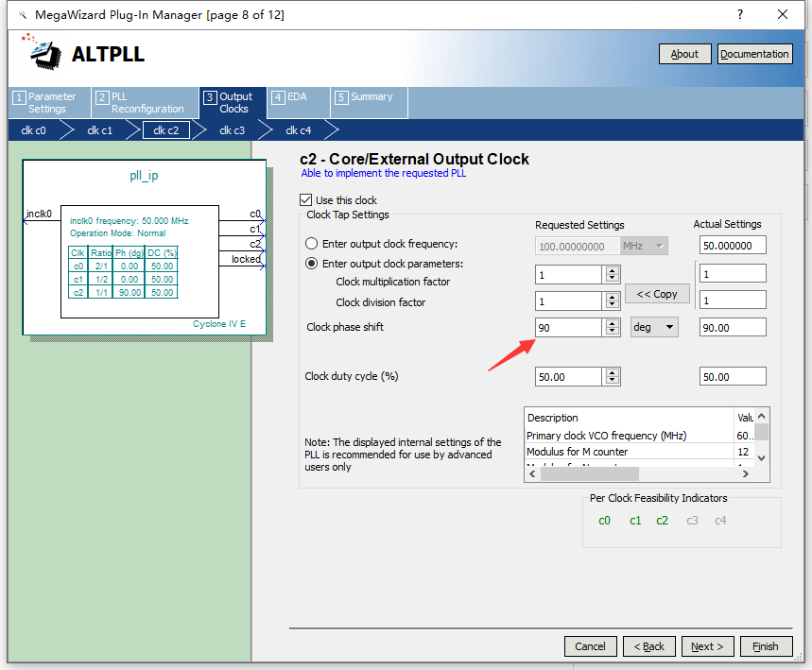Open the Documentation button
Screen dimensions: 812x670
point(754,54)
